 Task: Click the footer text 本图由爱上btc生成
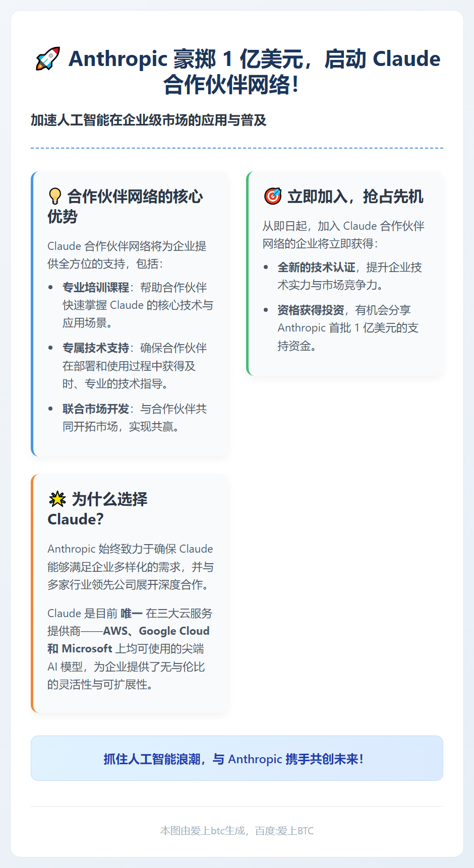(203, 831)
